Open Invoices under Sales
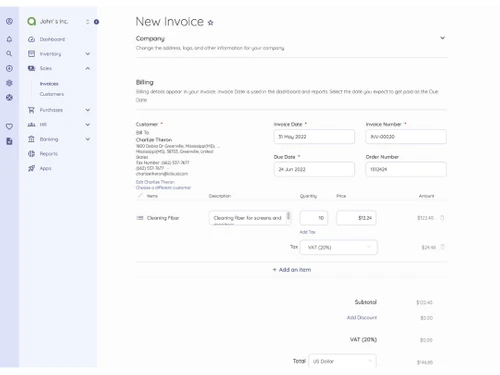The image size is (500, 375). [x=49, y=84]
